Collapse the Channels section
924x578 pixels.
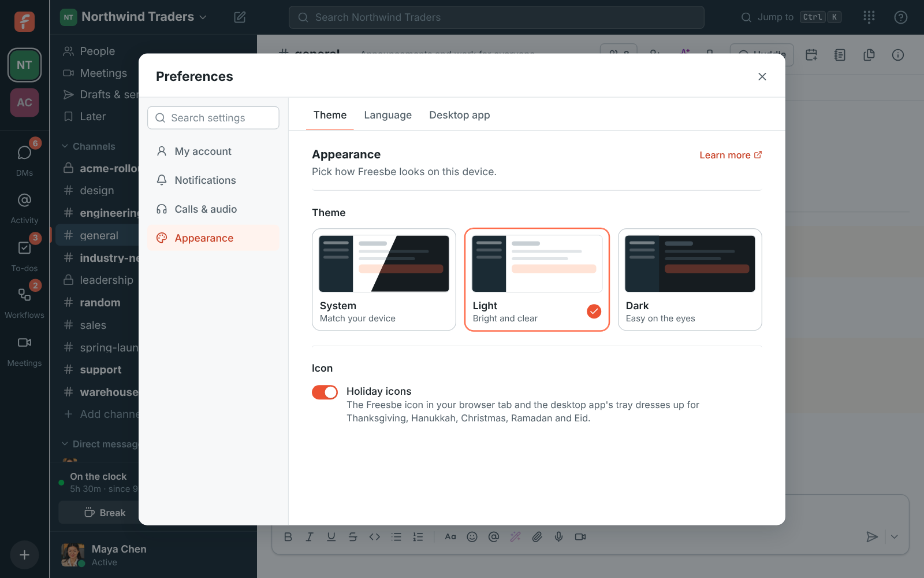[89, 146]
